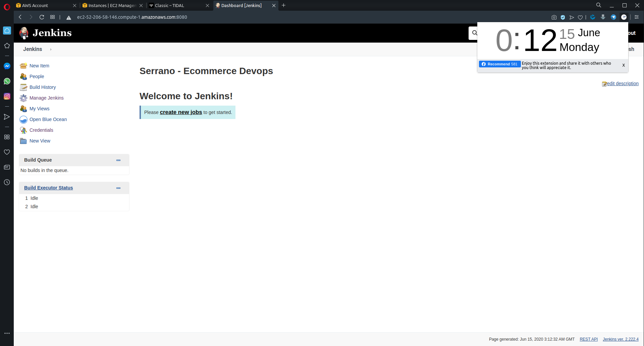Open Opera sidebar heart pinboards icon
Image resolution: width=644 pixels, height=346 pixels.
(7, 152)
